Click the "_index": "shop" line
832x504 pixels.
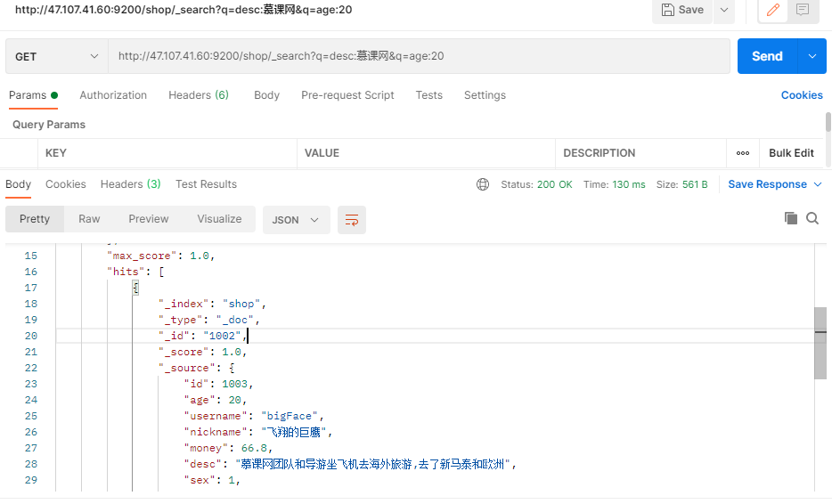tap(212, 304)
